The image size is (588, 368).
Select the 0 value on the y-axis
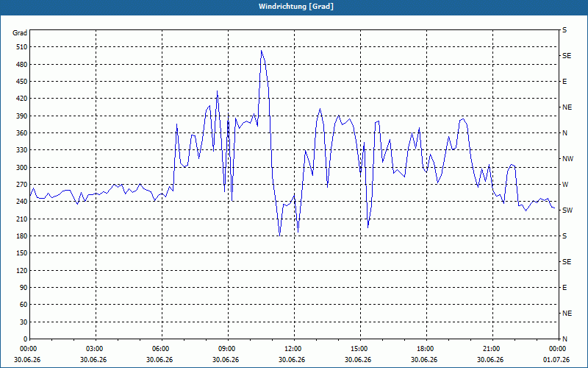point(25,339)
